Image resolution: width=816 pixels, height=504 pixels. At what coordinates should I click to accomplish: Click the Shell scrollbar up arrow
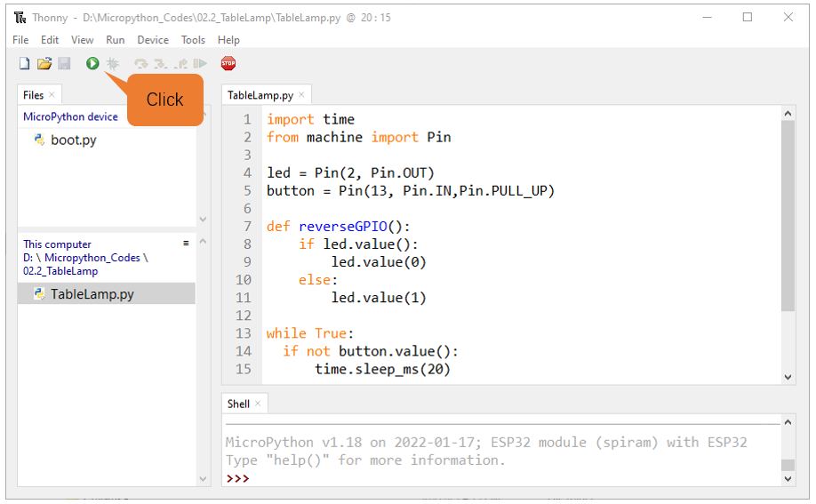point(788,422)
